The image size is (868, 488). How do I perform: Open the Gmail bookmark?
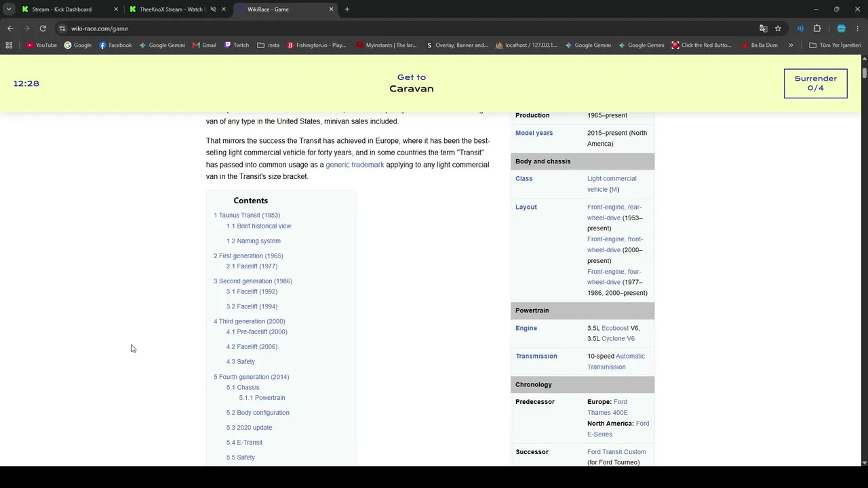(204, 45)
